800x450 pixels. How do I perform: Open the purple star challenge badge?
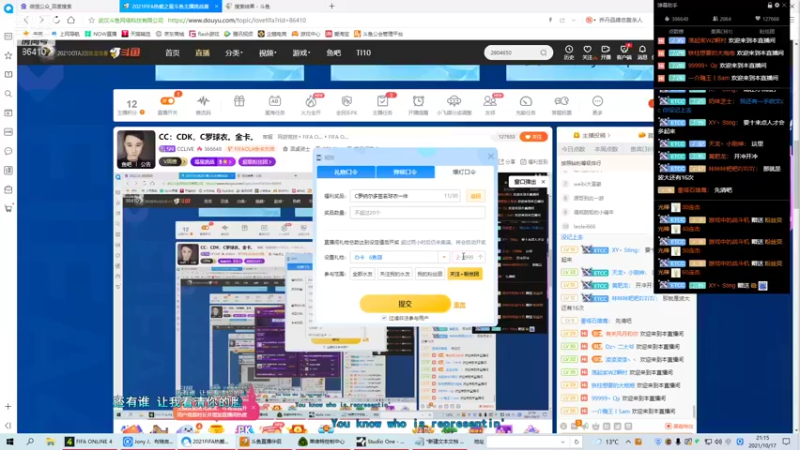coord(213,162)
